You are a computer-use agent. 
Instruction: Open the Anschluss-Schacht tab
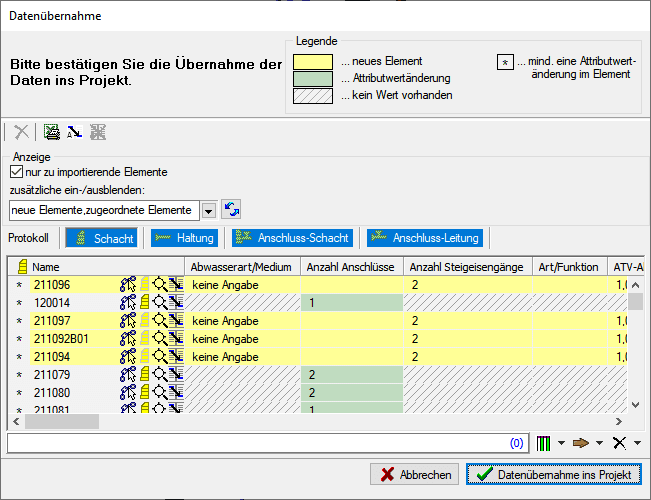point(291,238)
